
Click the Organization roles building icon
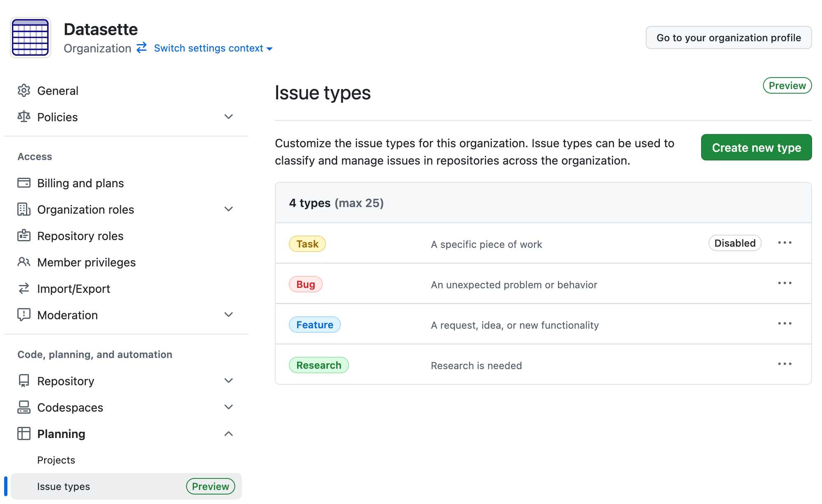24,209
